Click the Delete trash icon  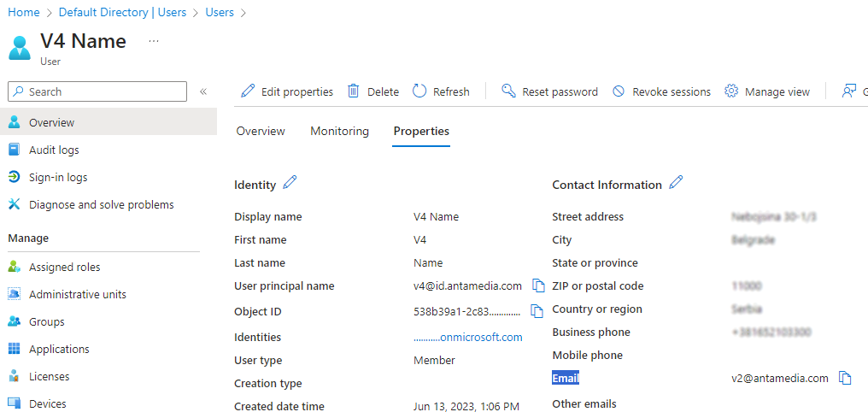click(x=353, y=91)
